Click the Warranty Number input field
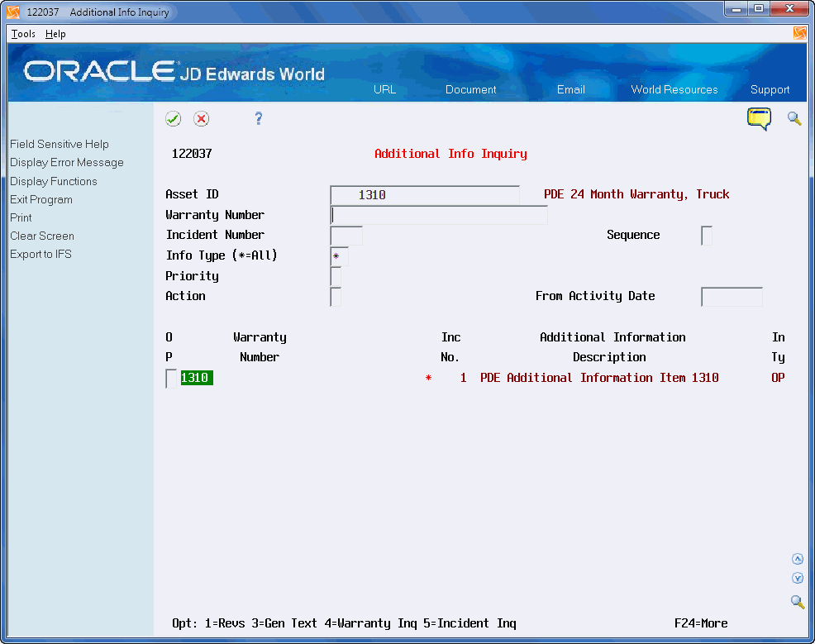Screen dimensions: 815x644 [439, 215]
